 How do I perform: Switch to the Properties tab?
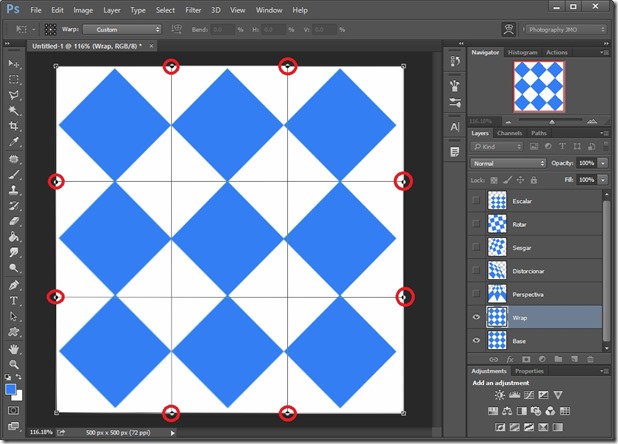[529, 371]
